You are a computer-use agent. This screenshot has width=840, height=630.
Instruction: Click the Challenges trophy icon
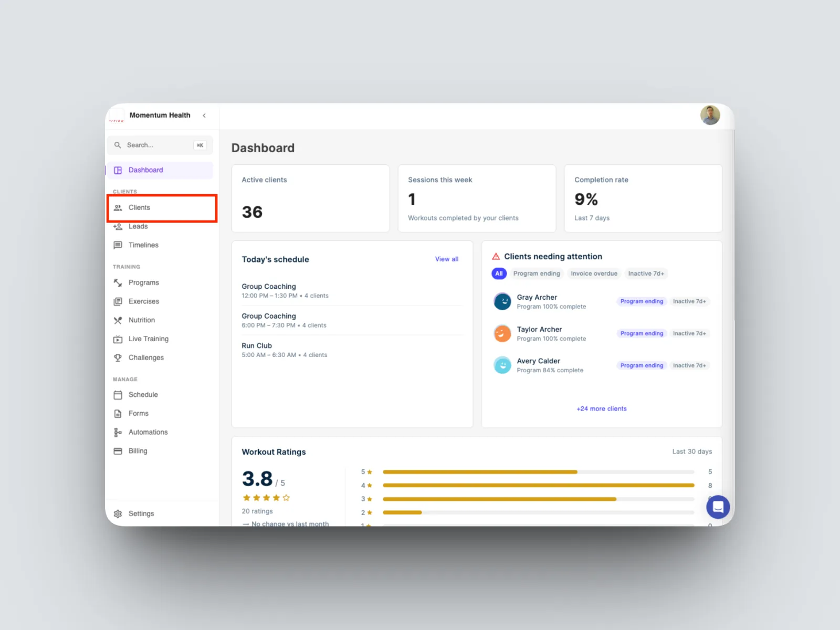118,358
